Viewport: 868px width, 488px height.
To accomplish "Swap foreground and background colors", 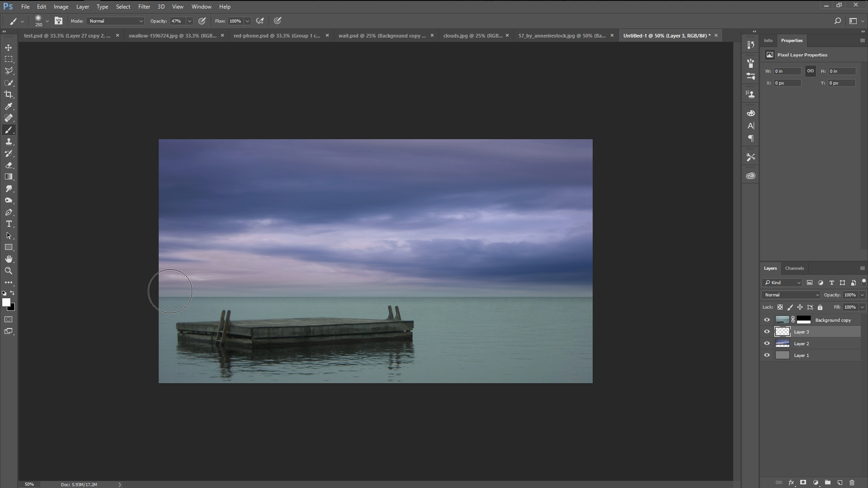I will [12, 293].
